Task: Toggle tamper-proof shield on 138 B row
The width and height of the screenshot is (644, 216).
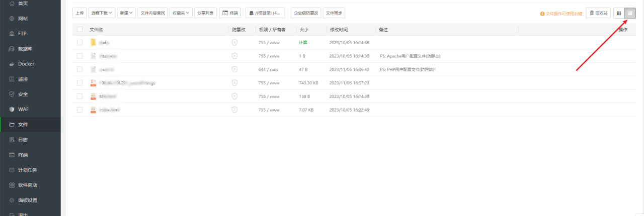Action: [x=234, y=96]
